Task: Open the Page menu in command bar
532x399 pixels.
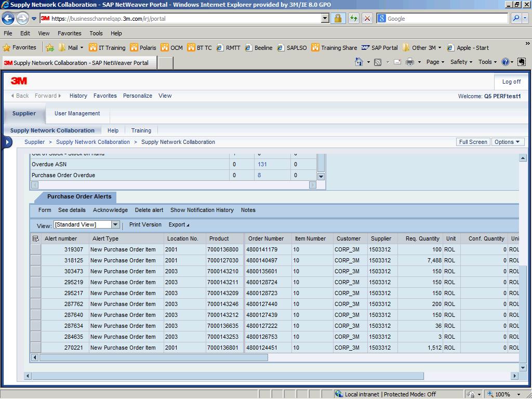Action: (x=435, y=62)
